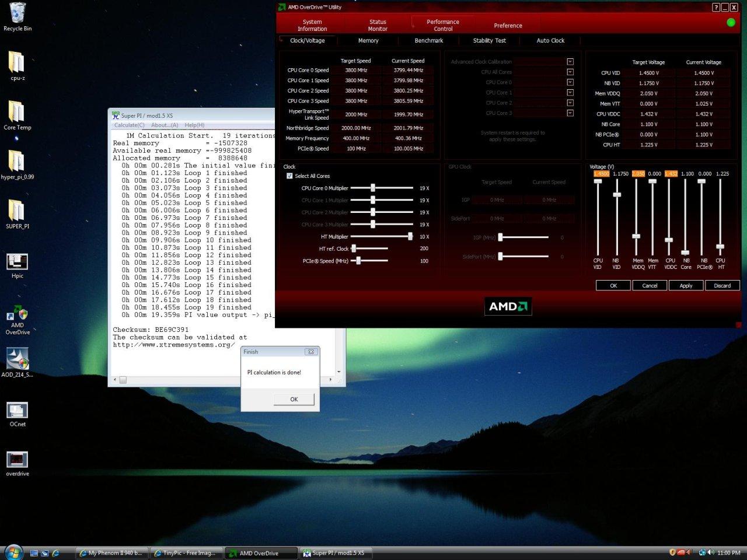Close the Finish dialog with X

coord(311,352)
